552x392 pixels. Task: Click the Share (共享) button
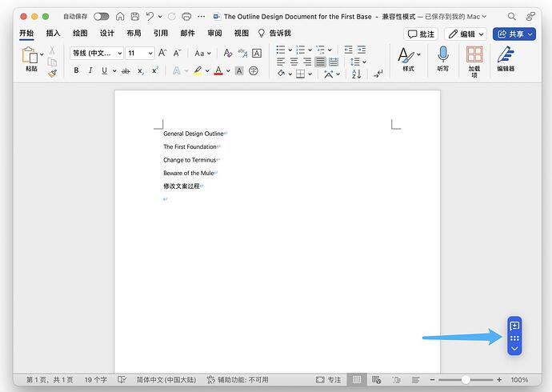point(514,34)
